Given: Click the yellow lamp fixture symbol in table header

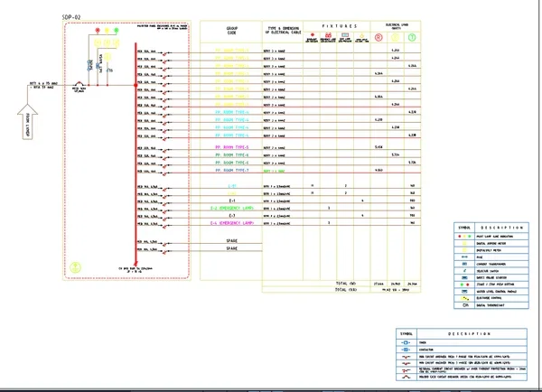Looking at the screenshot, I should point(361,35).
